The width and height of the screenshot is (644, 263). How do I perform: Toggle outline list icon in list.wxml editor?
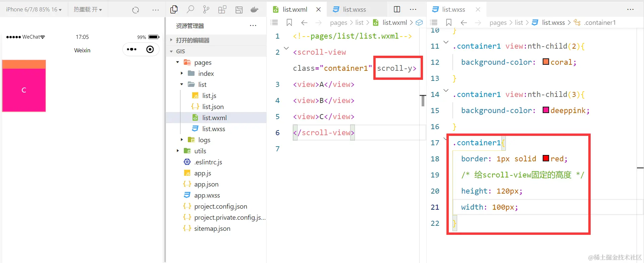(x=274, y=22)
